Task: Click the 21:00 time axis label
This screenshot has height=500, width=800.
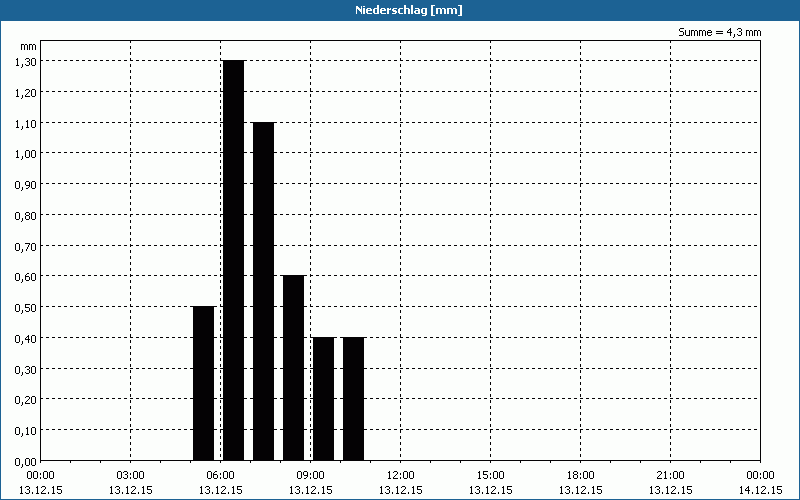Action: pyautogui.click(x=670, y=476)
